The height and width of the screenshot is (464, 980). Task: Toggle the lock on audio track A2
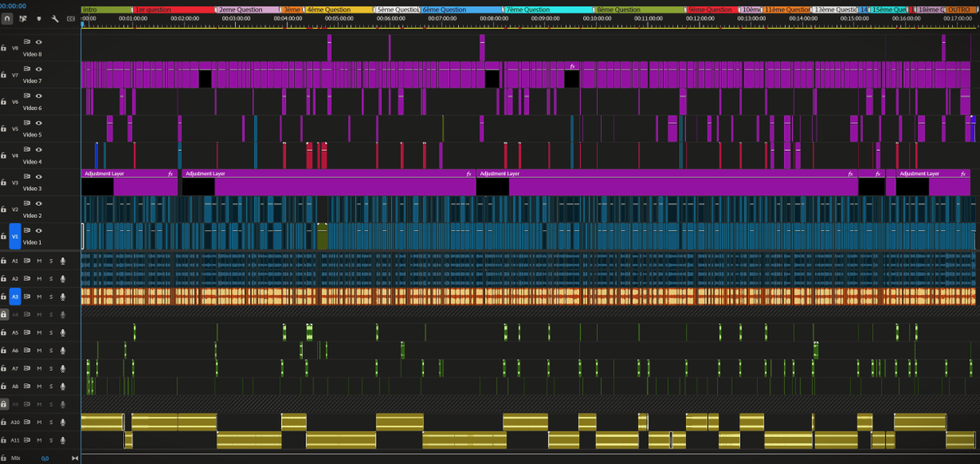(x=4, y=279)
